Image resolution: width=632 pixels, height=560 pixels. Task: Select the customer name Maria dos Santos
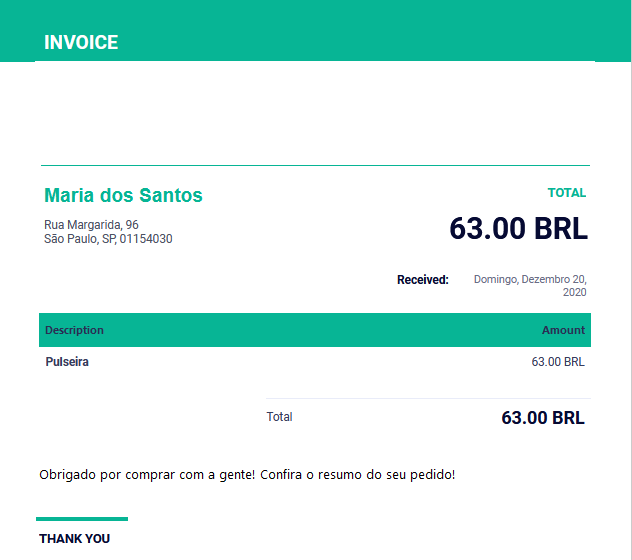[123, 195]
